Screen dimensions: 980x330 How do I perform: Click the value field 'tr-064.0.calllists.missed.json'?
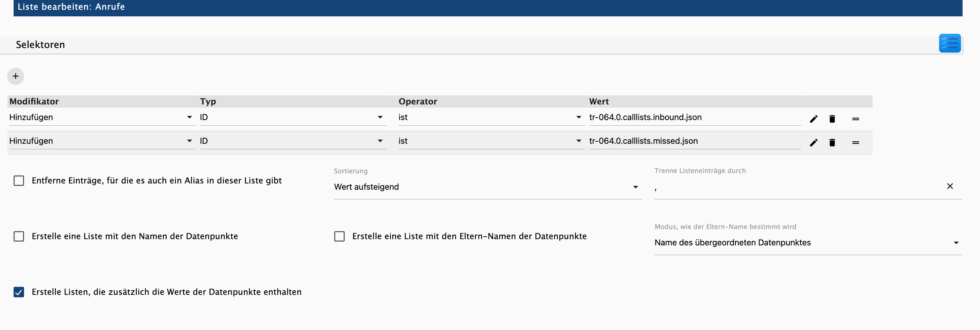[x=695, y=141]
